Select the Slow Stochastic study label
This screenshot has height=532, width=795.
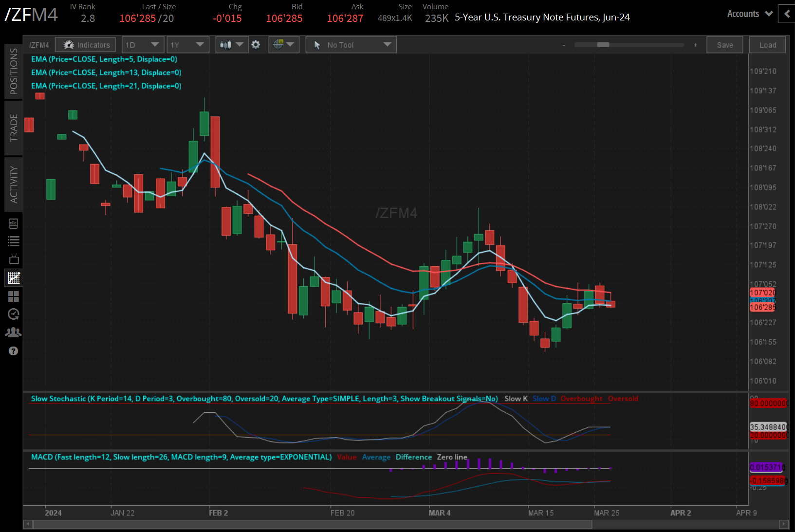(x=264, y=399)
